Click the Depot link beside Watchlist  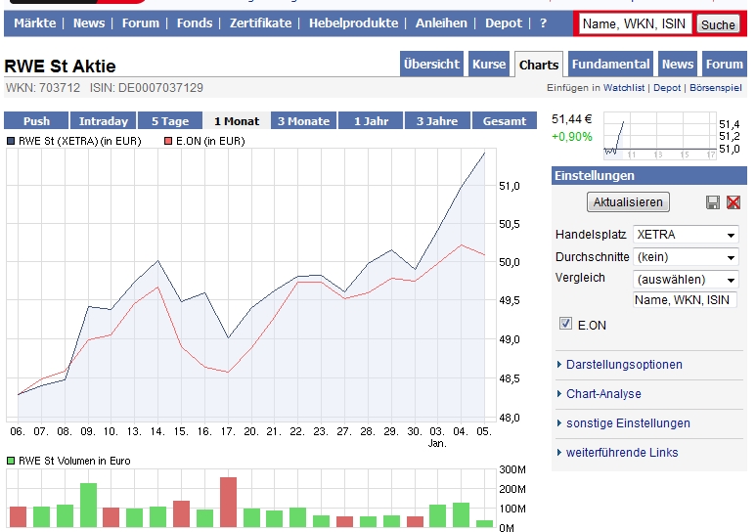pos(667,88)
